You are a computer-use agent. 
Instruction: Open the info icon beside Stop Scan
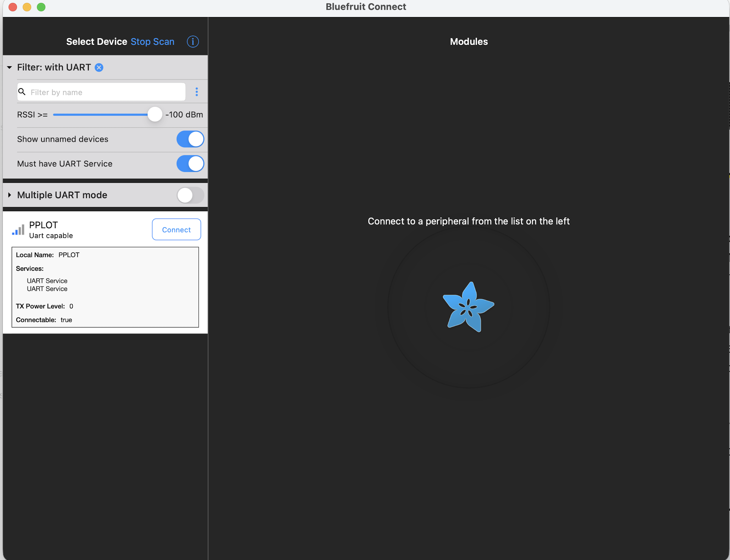(x=193, y=41)
